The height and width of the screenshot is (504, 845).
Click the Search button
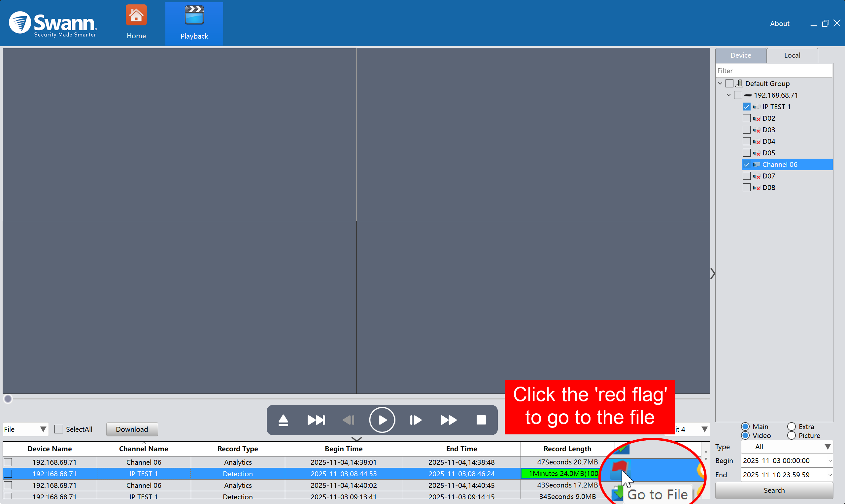pyautogui.click(x=774, y=490)
